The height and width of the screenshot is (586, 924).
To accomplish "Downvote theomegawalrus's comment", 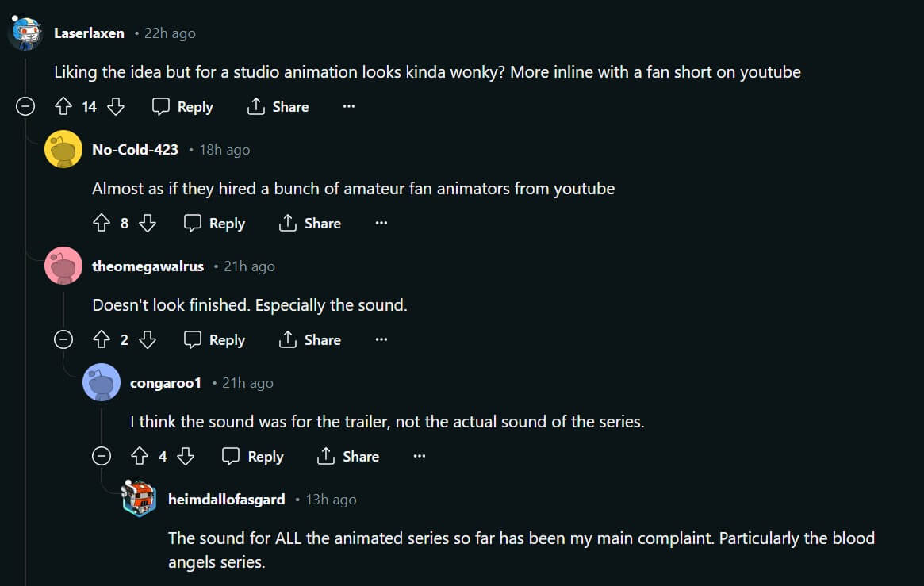I will [148, 340].
